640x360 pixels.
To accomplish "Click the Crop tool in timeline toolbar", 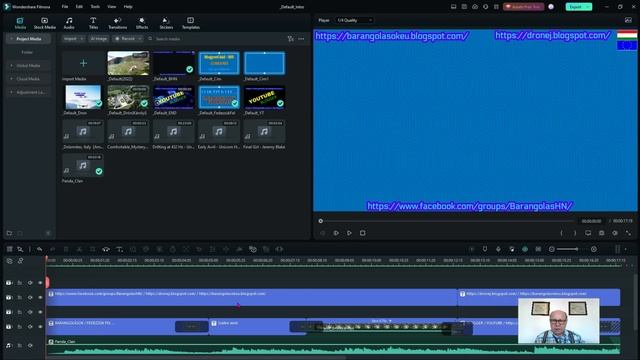I will pyautogui.click(x=93, y=249).
